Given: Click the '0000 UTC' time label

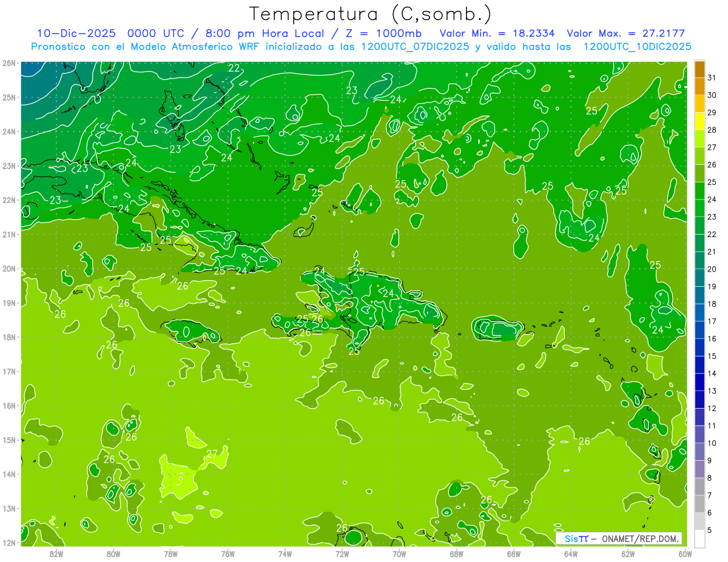Looking at the screenshot, I should point(155,33).
